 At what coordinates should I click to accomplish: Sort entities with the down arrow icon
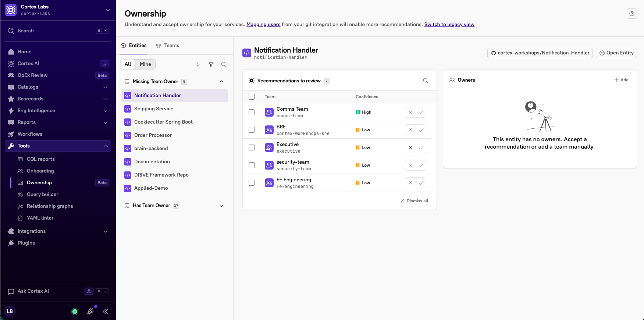click(x=198, y=64)
